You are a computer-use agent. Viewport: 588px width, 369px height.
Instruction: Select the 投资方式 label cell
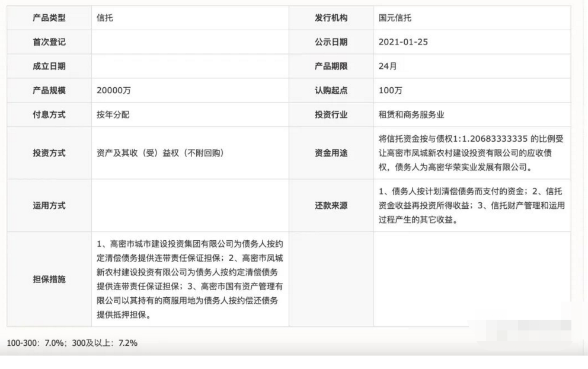[49, 153]
